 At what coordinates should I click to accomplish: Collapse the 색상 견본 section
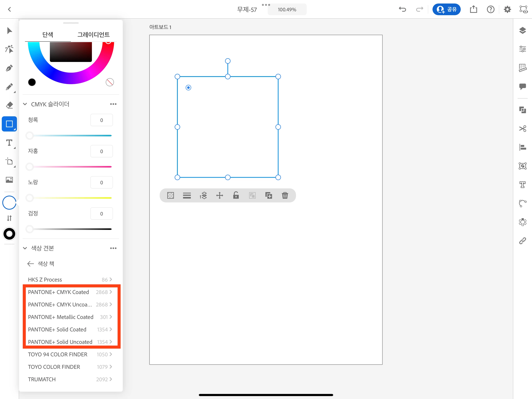coord(25,248)
